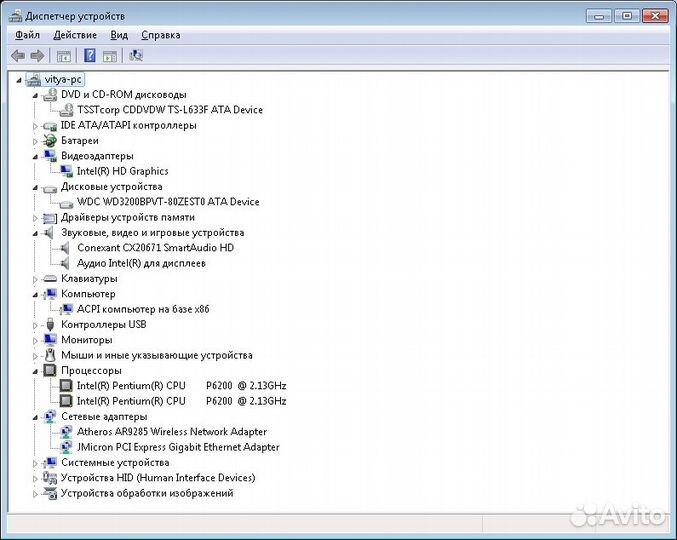Image resolution: width=677 pixels, height=540 pixels.
Task: Select Звуковые, видео и игровые устройства
Action: click(152, 233)
